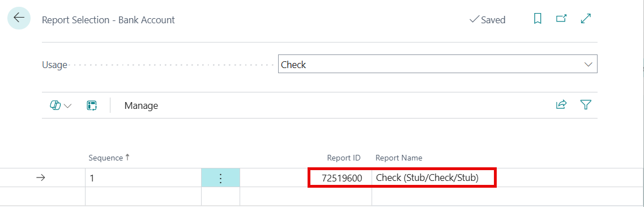Expand page with diagonal arrows icon
Viewport: 644px width, 207px height.
click(x=586, y=19)
